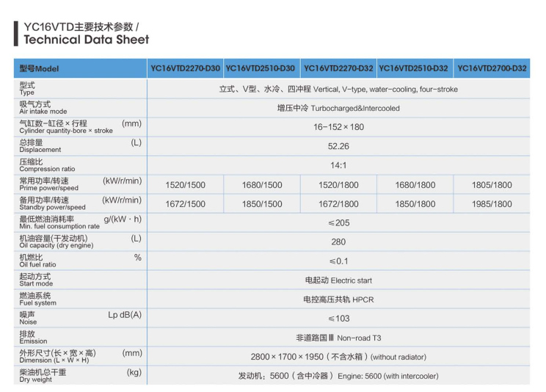Viewport: 546px width, 392px height.
Task: Click the YC16VTD2270-D32 model header
Action: coord(338,68)
